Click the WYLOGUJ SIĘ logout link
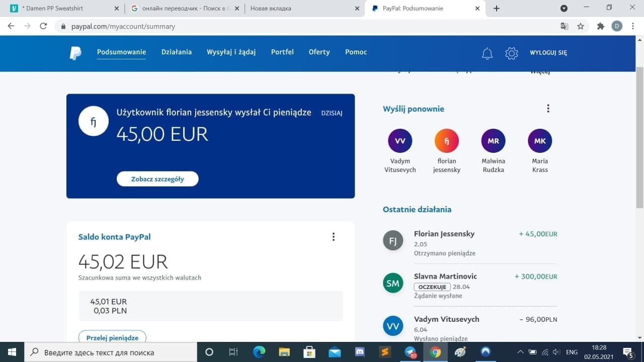 (x=548, y=53)
